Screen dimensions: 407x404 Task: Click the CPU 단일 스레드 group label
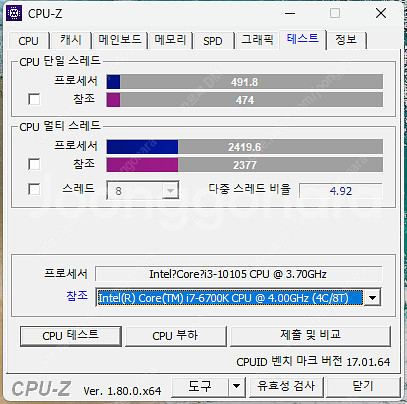pos(60,61)
